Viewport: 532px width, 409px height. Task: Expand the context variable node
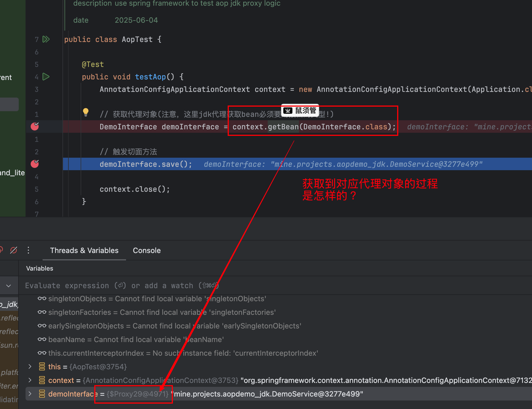point(30,380)
